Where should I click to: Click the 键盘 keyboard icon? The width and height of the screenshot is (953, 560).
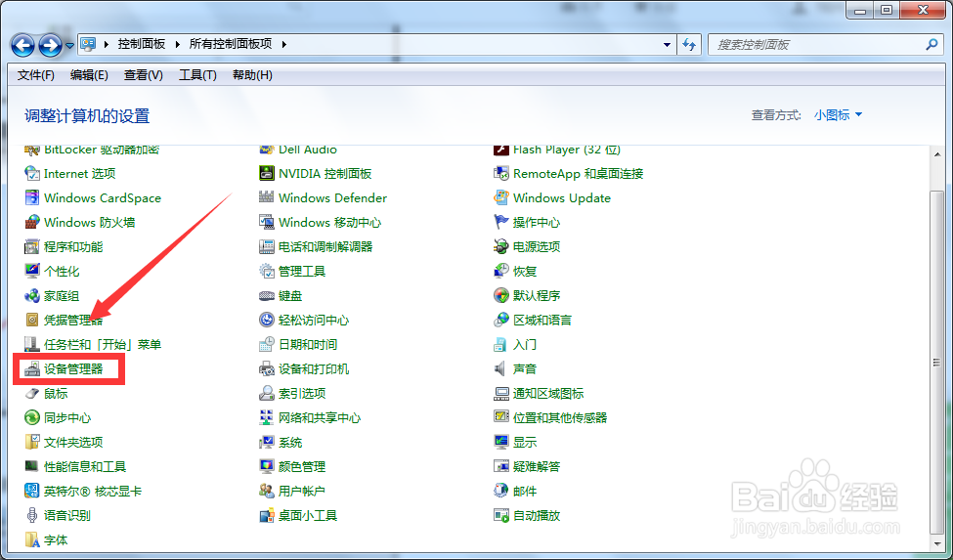[x=266, y=296]
